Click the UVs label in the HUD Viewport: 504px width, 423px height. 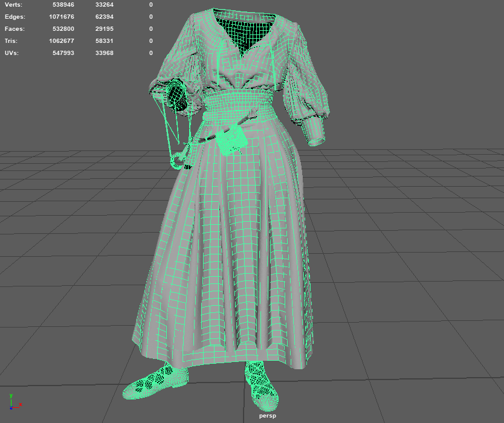[x=11, y=53]
